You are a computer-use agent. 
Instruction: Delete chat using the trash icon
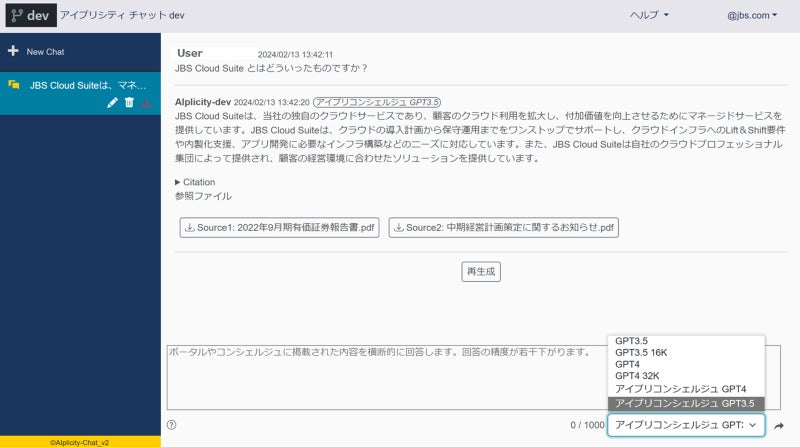pos(129,103)
